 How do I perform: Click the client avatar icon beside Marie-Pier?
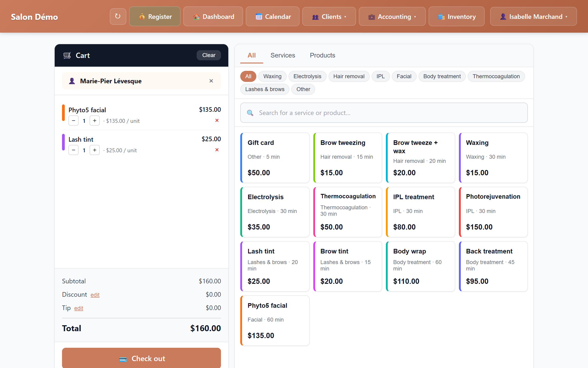[72, 81]
